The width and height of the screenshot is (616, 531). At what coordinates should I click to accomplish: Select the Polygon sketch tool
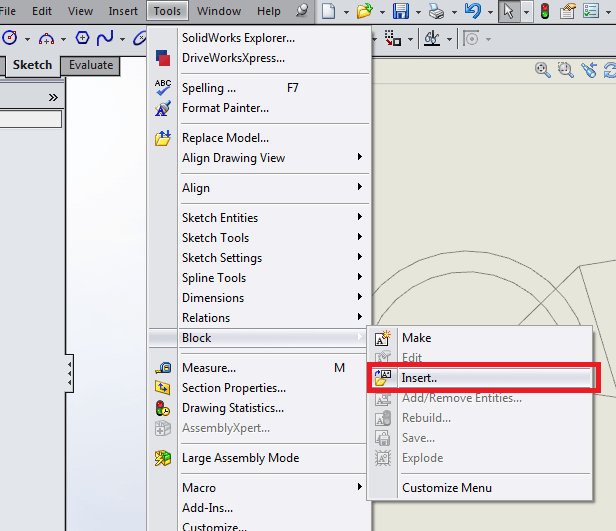pyautogui.click(x=82, y=38)
